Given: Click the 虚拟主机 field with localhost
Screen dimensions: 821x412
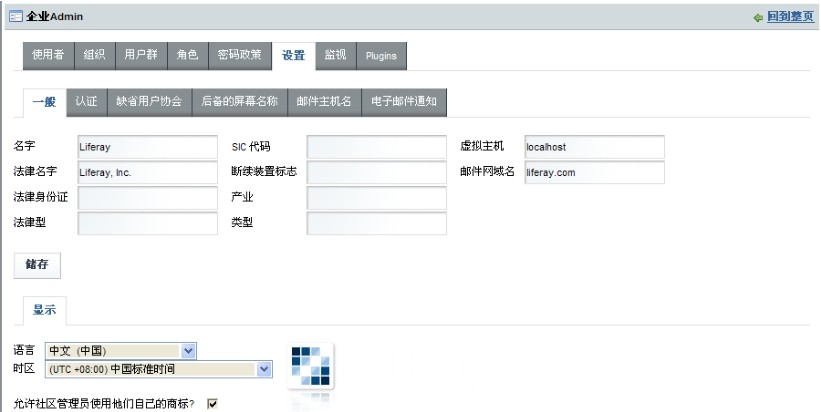Looking at the screenshot, I should pos(594,147).
